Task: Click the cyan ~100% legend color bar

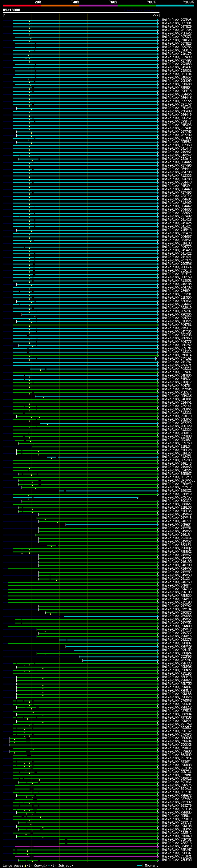Action: (175, 6)
